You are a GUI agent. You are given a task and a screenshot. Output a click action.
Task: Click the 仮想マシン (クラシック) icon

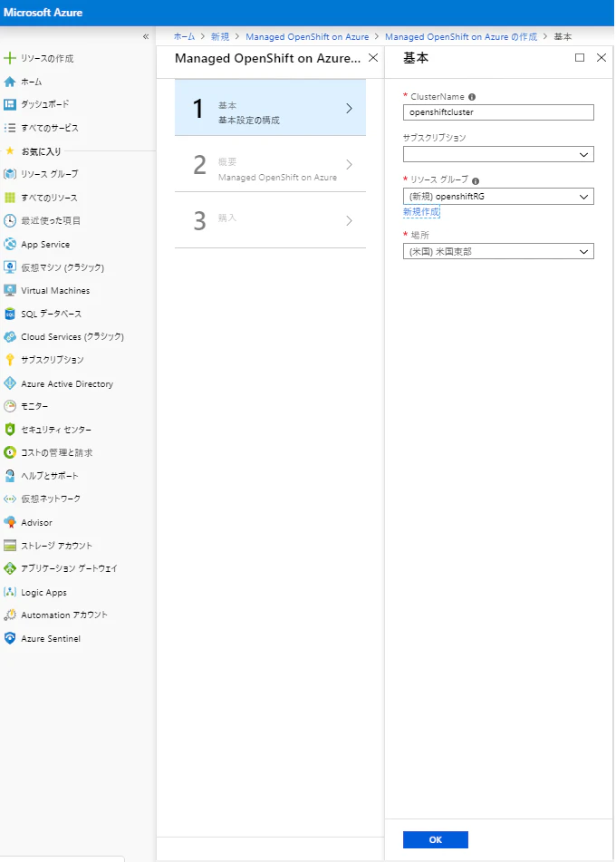(x=9, y=267)
